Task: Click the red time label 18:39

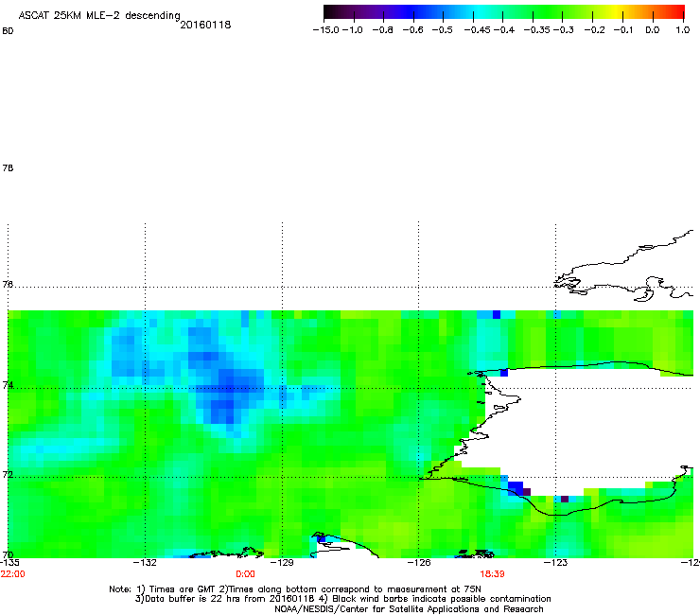Action: (493, 574)
